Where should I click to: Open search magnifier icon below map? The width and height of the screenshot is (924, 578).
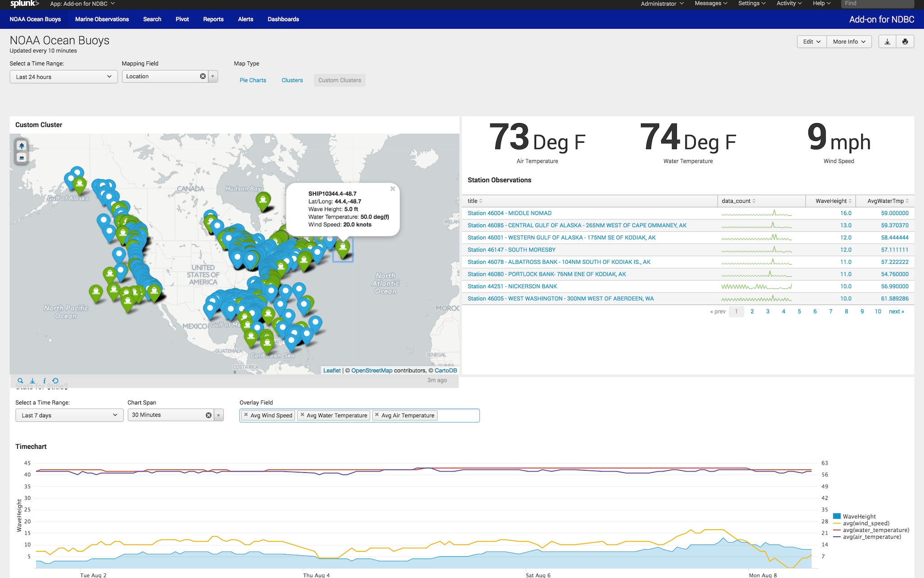(20, 381)
